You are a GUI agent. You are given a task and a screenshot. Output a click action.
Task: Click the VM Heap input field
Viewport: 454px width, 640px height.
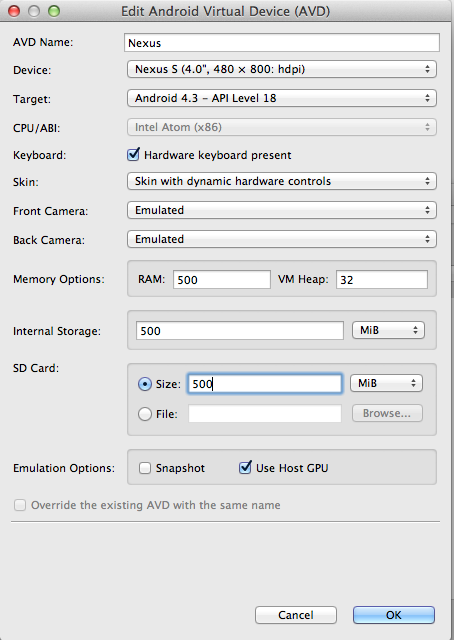[x=382, y=280]
